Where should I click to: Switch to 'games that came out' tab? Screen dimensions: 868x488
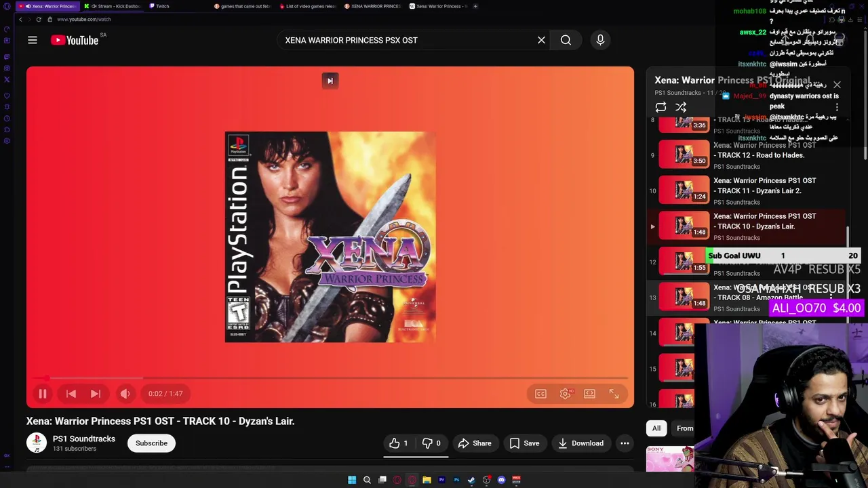(242, 6)
